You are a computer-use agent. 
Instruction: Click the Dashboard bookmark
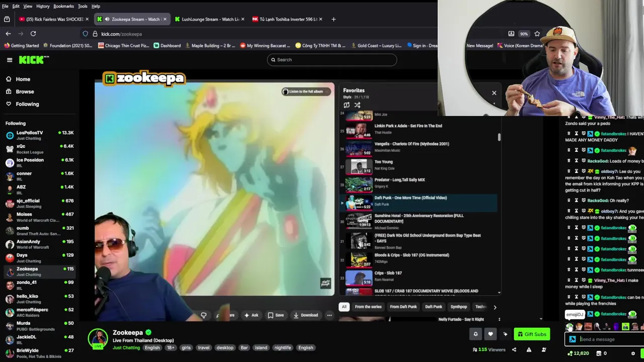click(167, 45)
